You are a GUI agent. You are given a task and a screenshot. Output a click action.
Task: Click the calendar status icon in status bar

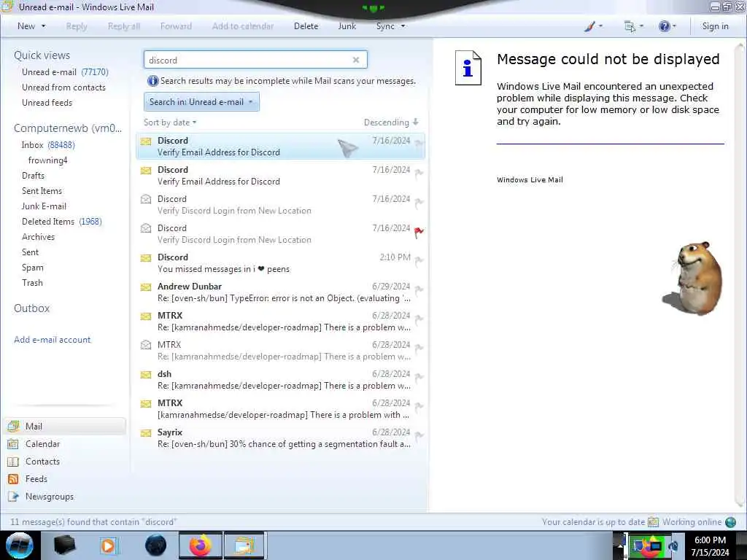[x=653, y=522]
